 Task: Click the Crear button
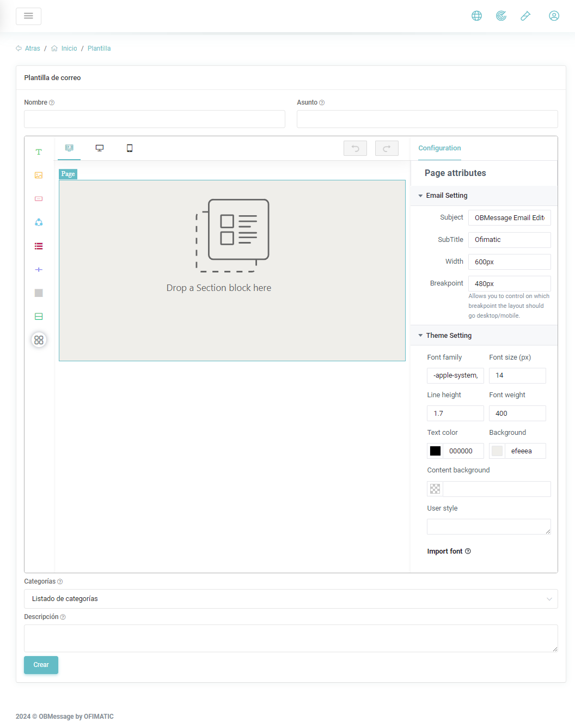pyautogui.click(x=41, y=665)
